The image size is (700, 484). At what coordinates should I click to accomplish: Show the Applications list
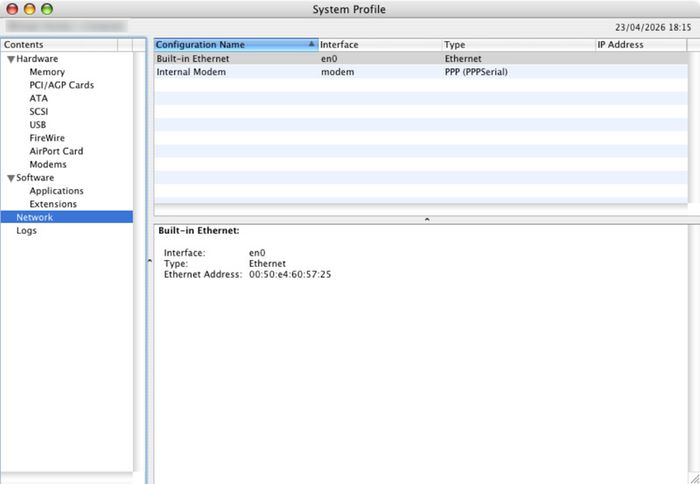point(56,191)
